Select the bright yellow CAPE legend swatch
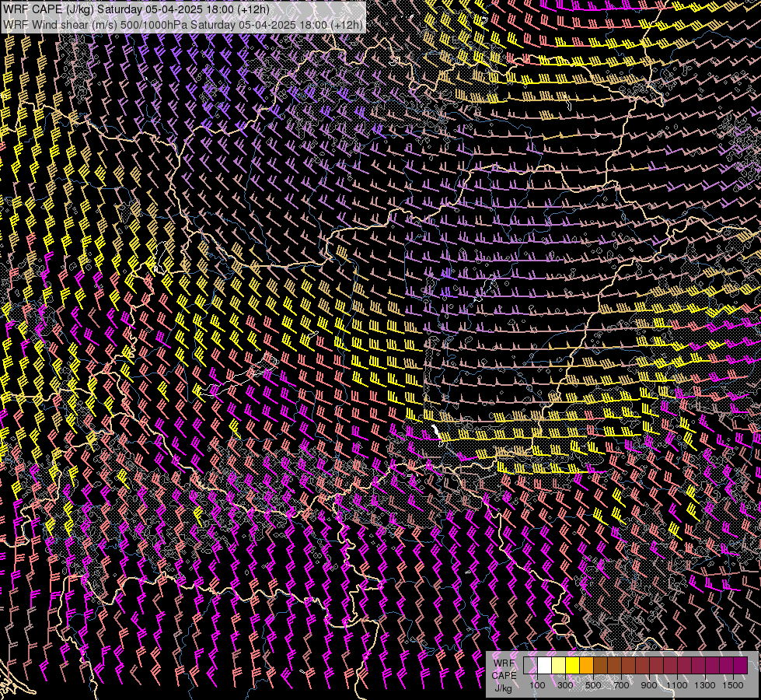 573,665
